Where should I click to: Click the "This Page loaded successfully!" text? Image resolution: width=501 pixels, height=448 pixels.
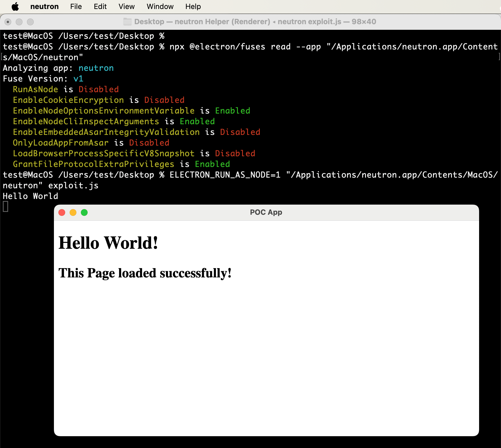point(145,273)
